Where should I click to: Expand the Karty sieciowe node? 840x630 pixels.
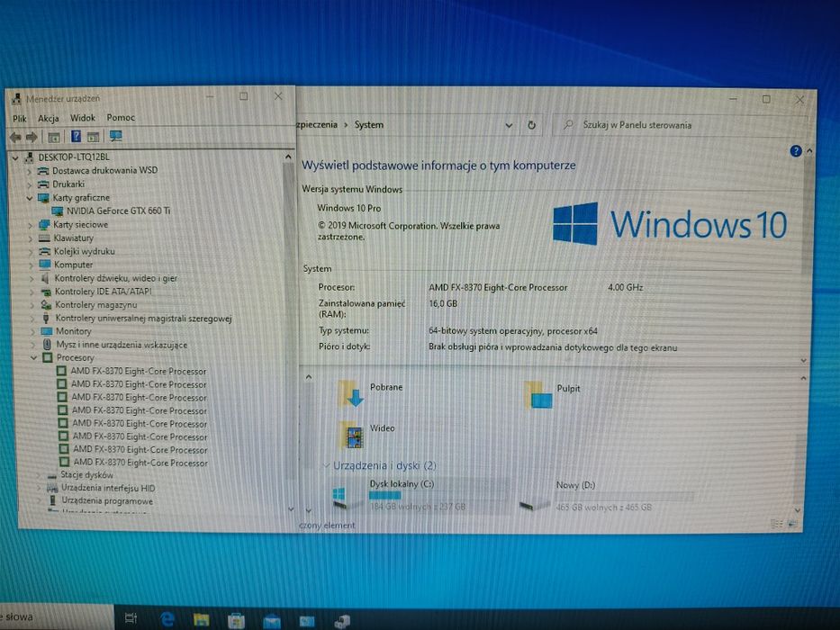[x=31, y=225]
